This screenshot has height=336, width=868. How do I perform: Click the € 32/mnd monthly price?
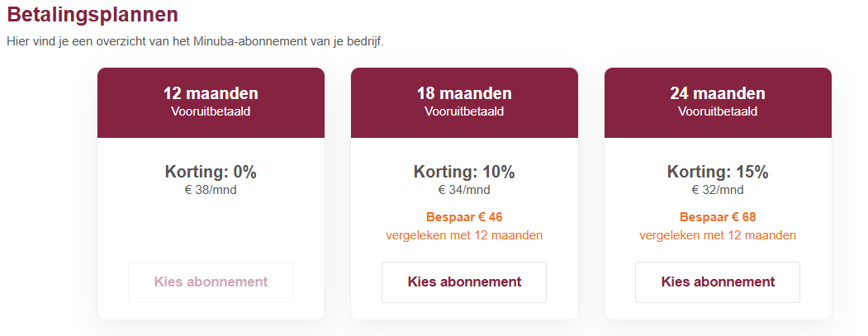[718, 191]
